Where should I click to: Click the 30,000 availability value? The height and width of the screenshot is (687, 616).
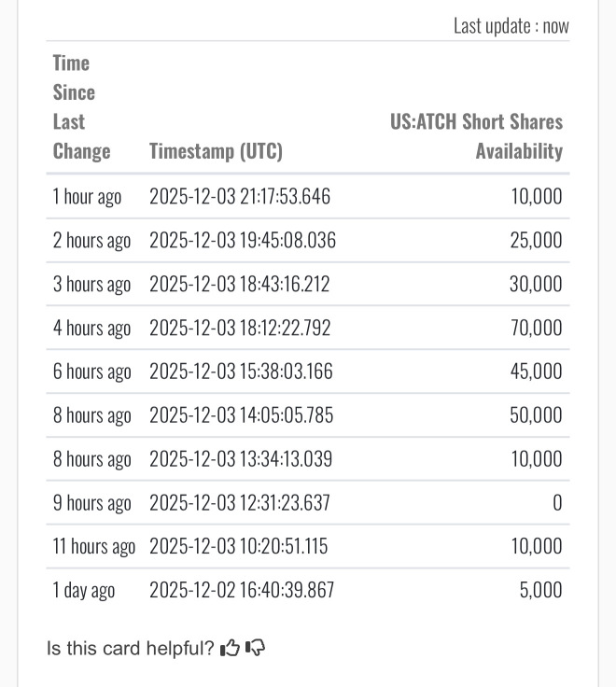tap(536, 284)
